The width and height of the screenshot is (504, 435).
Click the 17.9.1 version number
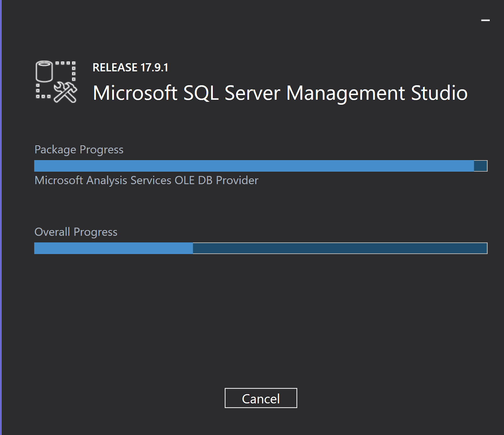click(154, 67)
